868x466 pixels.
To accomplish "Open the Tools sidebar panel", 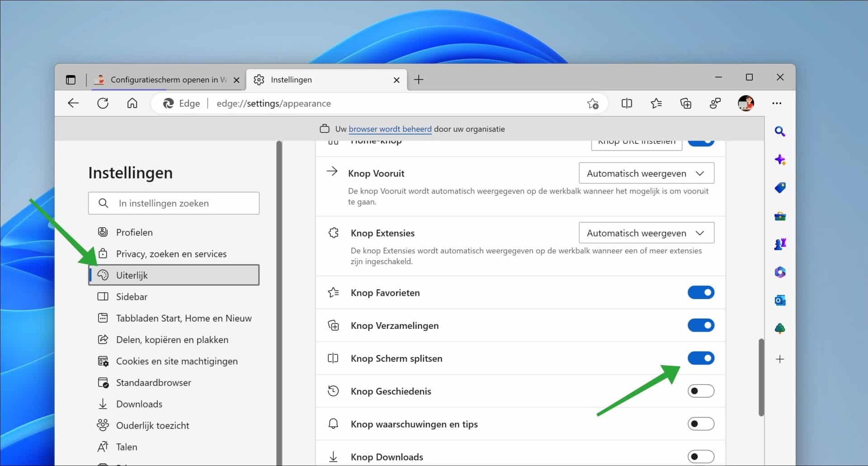I will coord(780,216).
